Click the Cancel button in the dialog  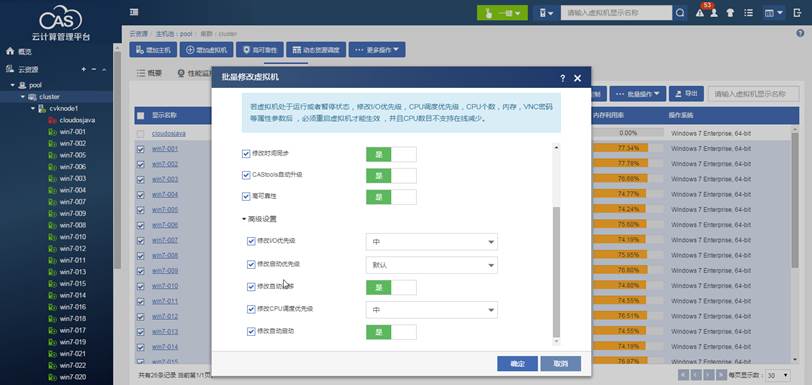[x=561, y=364]
